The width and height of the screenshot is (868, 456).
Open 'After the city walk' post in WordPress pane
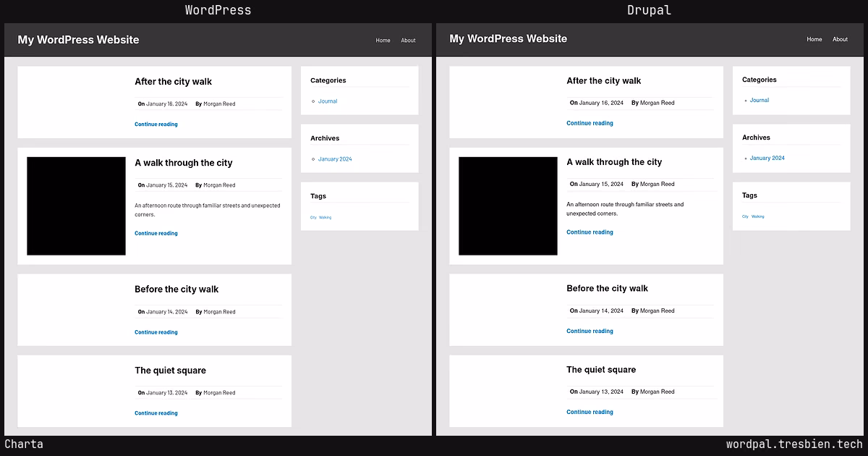[173, 82]
